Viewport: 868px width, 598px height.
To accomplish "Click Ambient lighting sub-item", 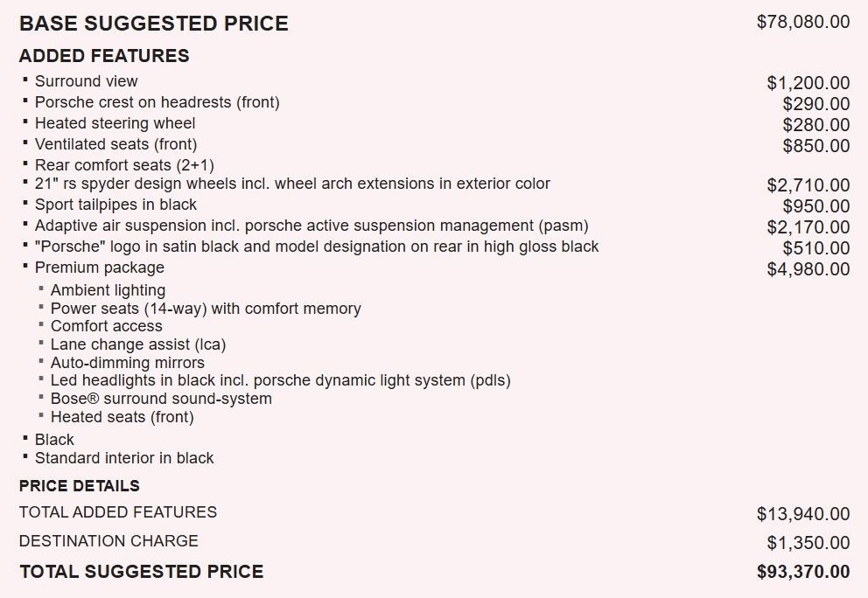I will [x=108, y=290].
